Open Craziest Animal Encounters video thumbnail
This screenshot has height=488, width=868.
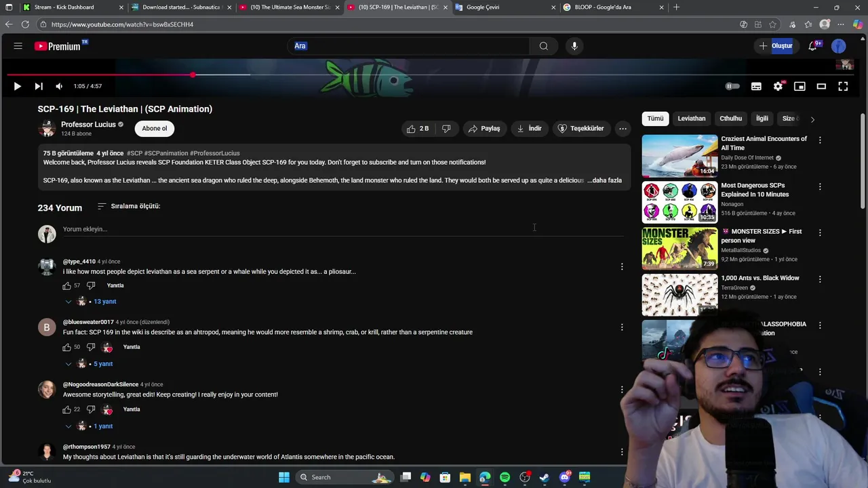point(679,156)
